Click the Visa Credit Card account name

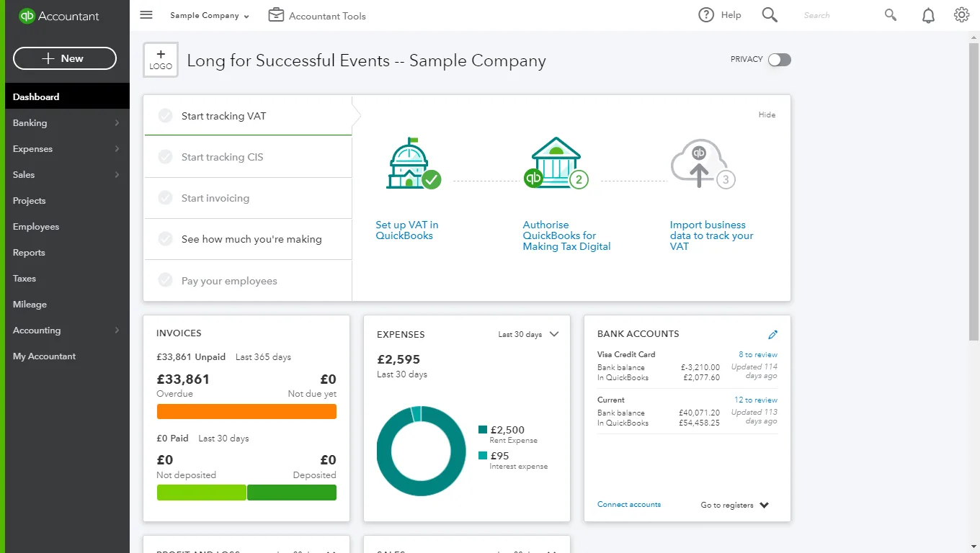pyautogui.click(x=626, y=355)
